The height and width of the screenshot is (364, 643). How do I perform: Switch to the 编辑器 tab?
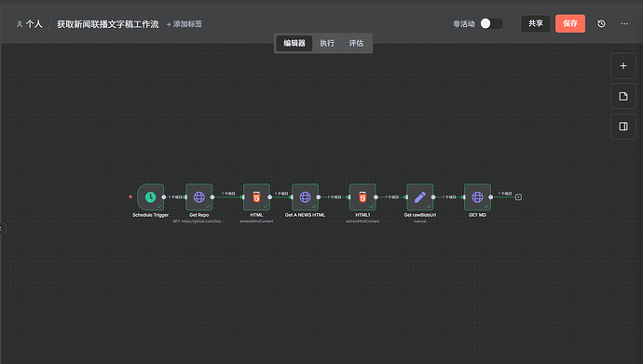pos(294,43)
